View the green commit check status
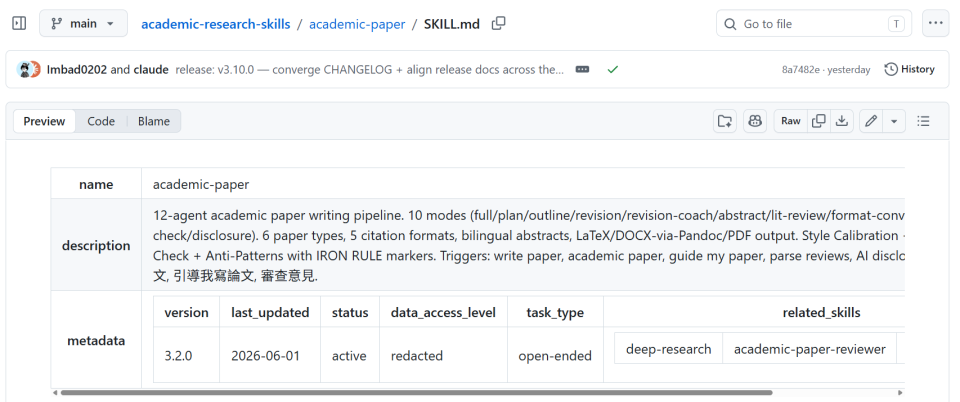Viewport: 960px width, 402px height. (x=612, y=69)
